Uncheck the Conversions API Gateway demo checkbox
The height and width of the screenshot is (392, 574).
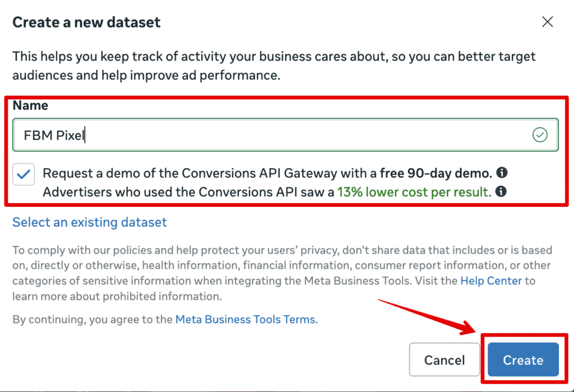pos(24,174)
